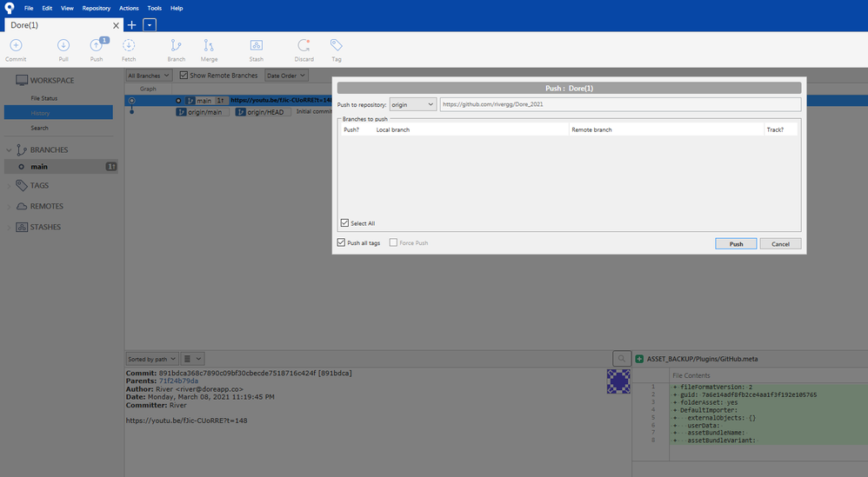Open the All Branches dropdown

(149, 76)
